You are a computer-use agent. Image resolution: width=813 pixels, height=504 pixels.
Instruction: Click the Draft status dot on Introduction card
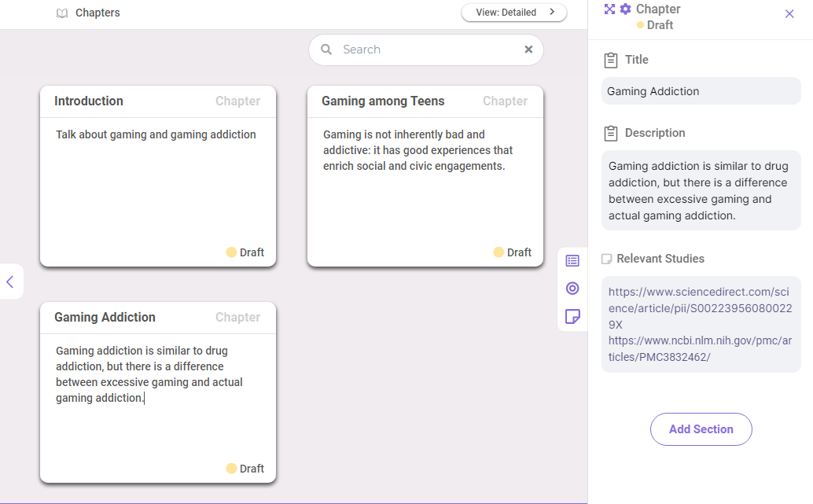[x=231, y=252]
